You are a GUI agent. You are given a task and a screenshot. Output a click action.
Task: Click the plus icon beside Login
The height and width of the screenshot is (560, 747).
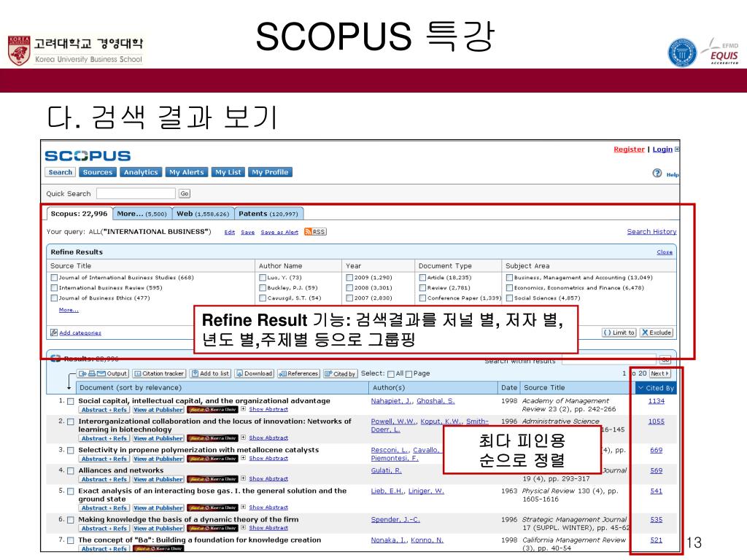tap(677, 149)
